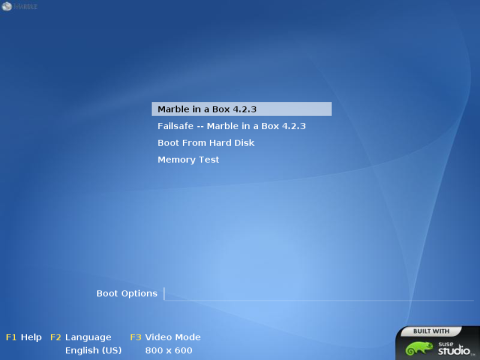Select Boot From Hard Disk entry
Viewport: 480px width, 360px height.
click(206, 143)
